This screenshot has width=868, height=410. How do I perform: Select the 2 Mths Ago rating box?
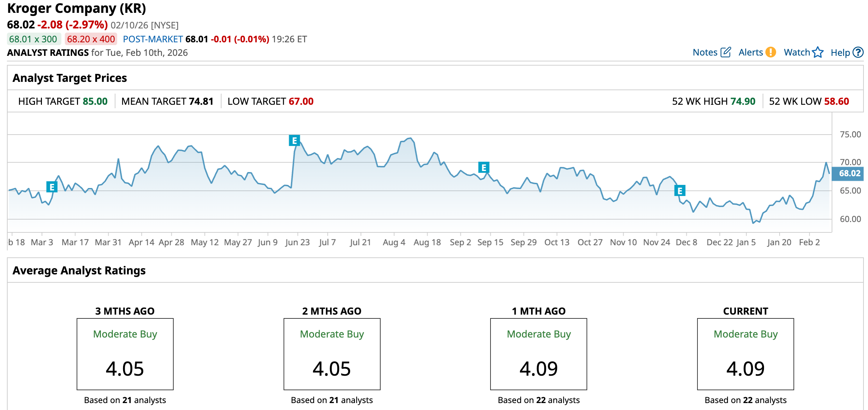pos(332,354)
